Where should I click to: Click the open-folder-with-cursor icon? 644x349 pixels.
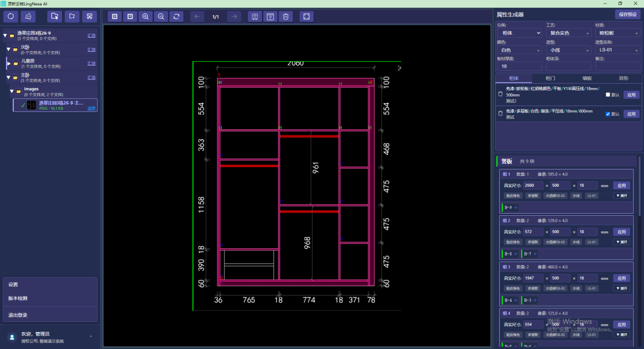[54, 16]
